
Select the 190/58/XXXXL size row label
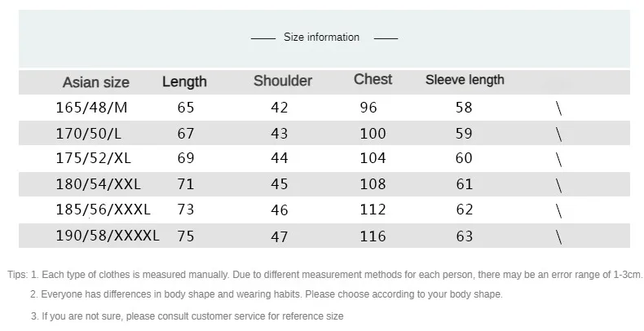point(108,236)
